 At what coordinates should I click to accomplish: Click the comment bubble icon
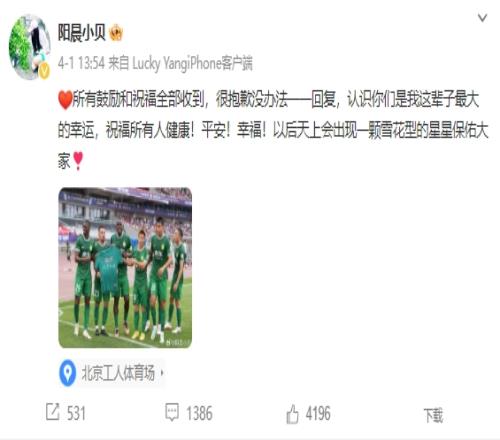(x=172, y=412)
